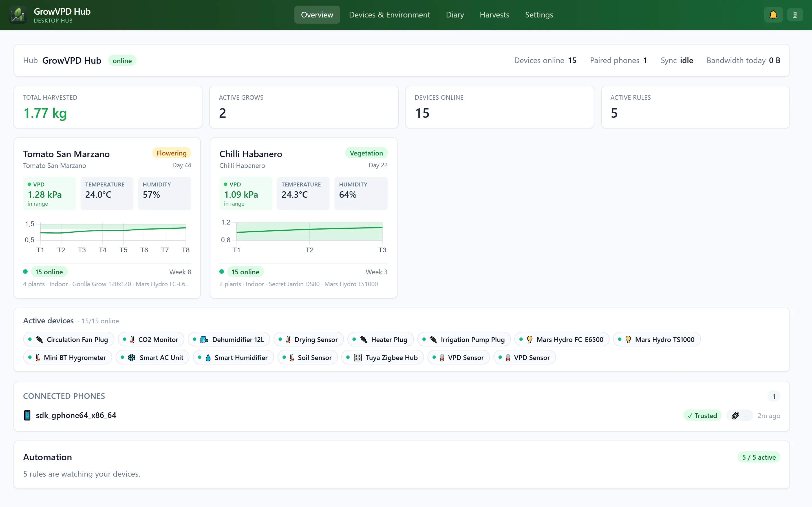Click the link icon beside Trusted badge
The width and height of the screenshot is (812, 507).
coord(735,415)
